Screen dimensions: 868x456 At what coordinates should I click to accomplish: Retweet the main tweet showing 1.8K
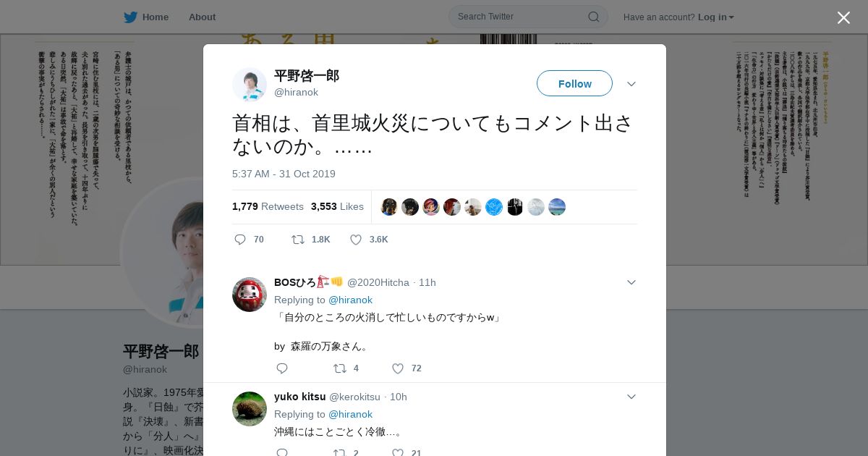297,240
